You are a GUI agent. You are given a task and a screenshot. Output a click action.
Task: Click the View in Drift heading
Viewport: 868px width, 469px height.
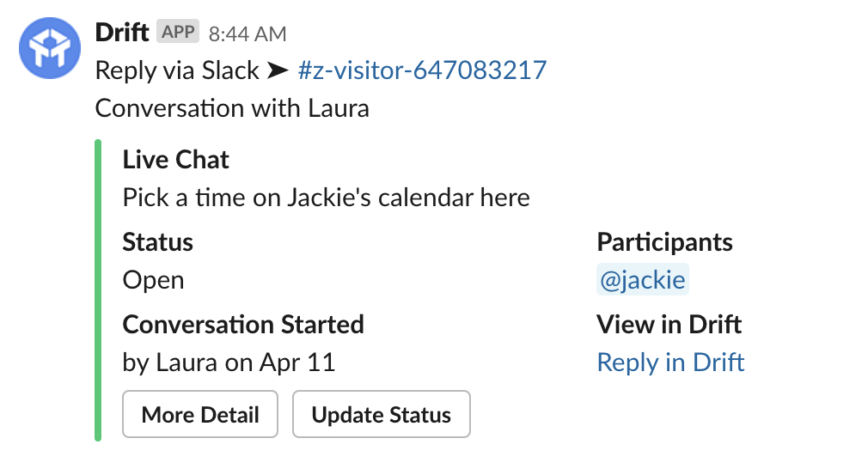tap(669, 325)
